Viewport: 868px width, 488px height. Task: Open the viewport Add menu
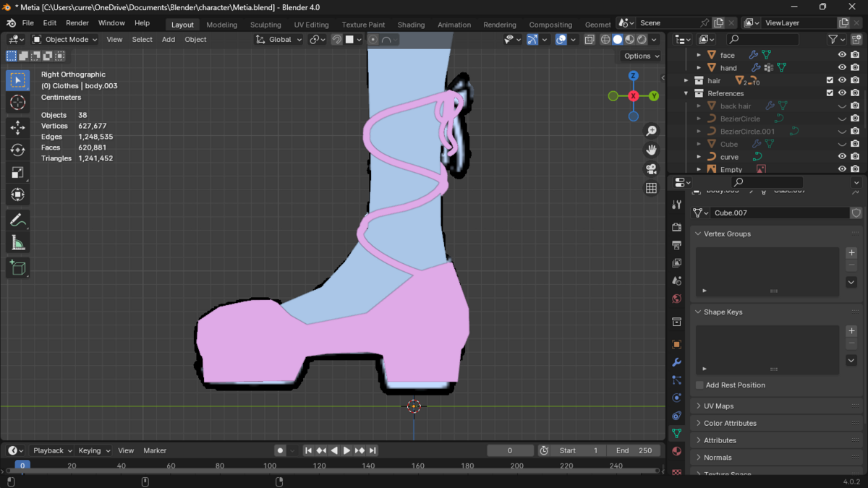(169, 40)
